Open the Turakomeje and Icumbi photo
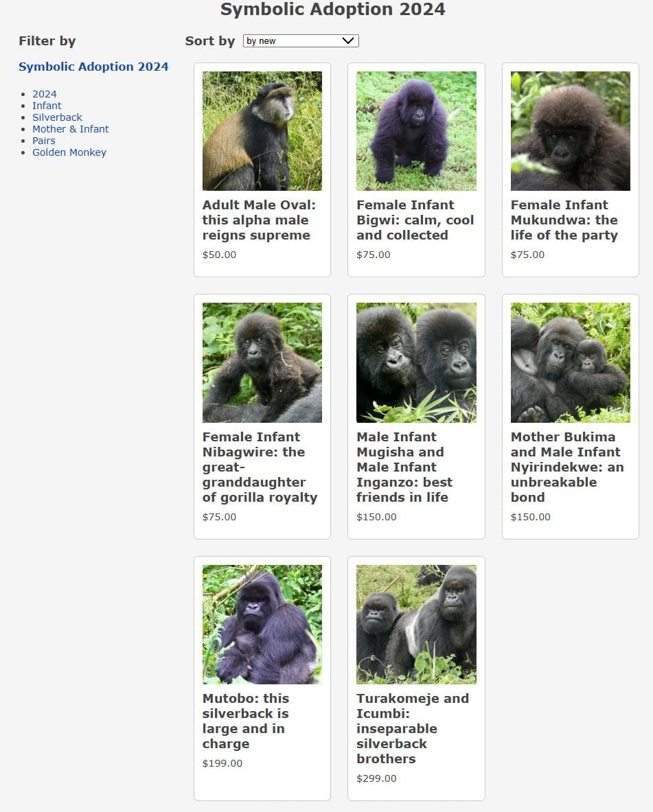Image resolution: width=653 pixels, height=812 pixels. (416, 625)
